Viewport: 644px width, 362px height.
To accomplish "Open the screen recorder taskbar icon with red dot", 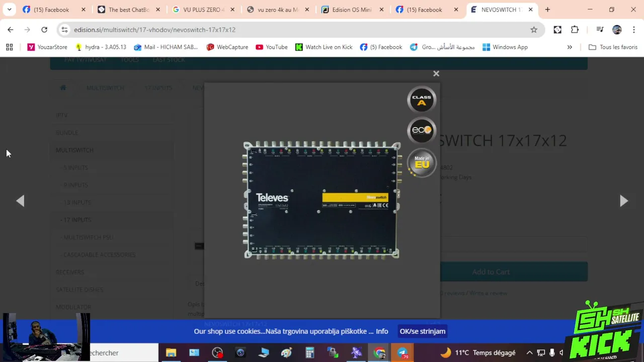I will pos(217,353).
